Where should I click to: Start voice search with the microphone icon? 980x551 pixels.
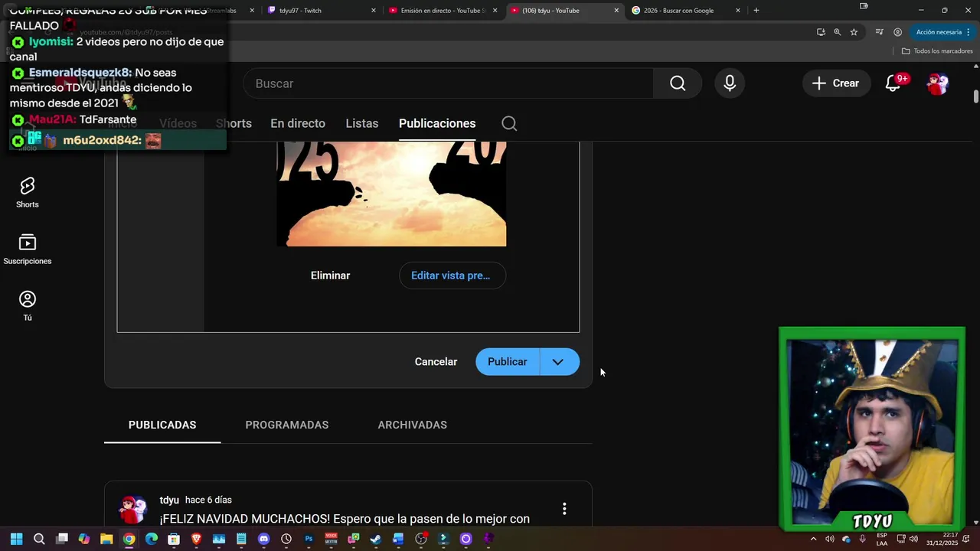(730, 83)
